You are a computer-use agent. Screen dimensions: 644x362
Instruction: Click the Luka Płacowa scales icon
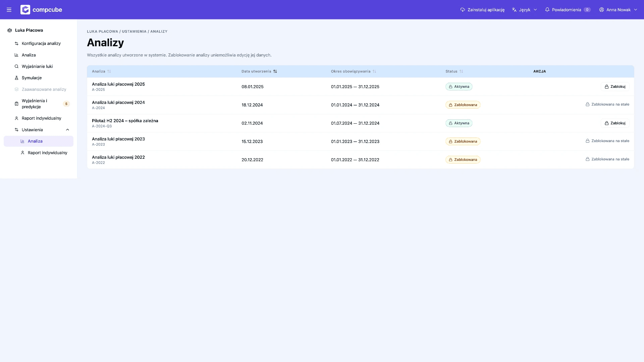10,30
